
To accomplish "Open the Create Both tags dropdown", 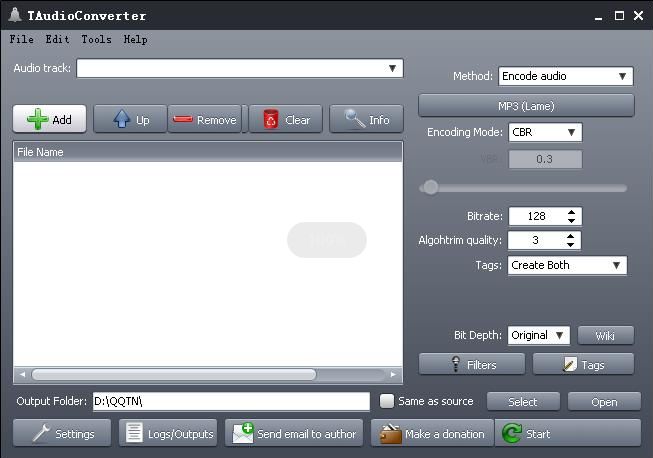I will pos(616,265).
